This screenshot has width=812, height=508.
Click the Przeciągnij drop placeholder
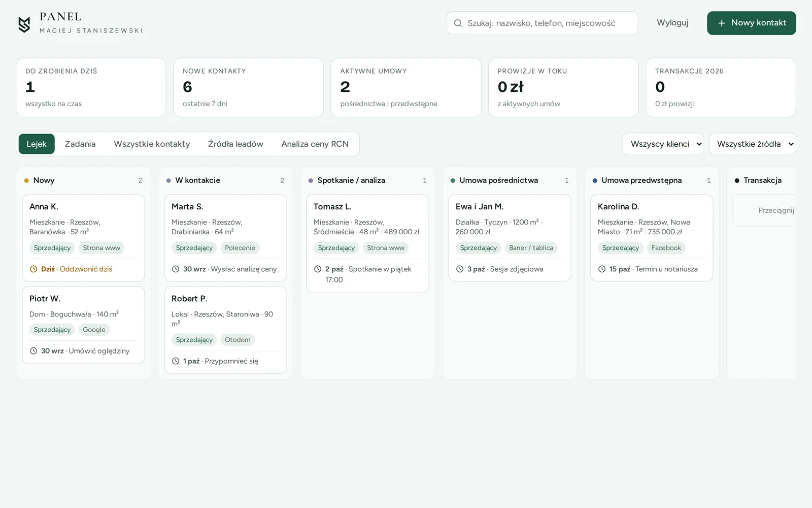[x=764, y=210]
